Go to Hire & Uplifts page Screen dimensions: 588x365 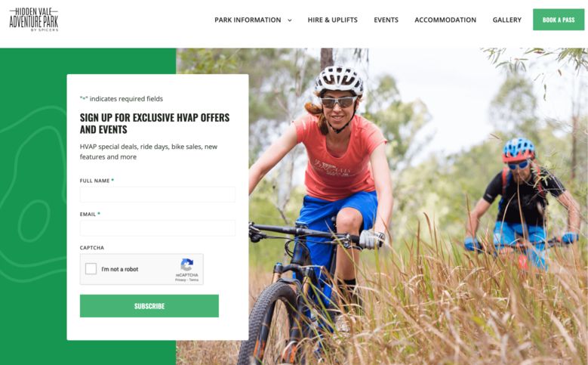point(333,20)
